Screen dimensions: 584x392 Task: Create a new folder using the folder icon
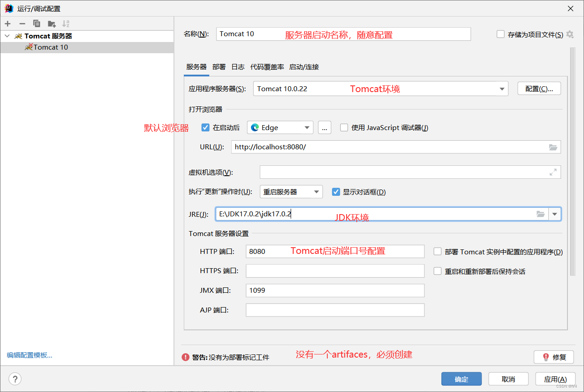tap(51, 24)
